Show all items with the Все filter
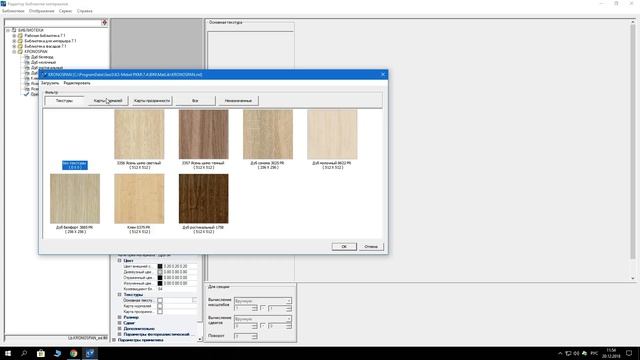640x360 pixels. pyautogui.click(x=195, y=100)
